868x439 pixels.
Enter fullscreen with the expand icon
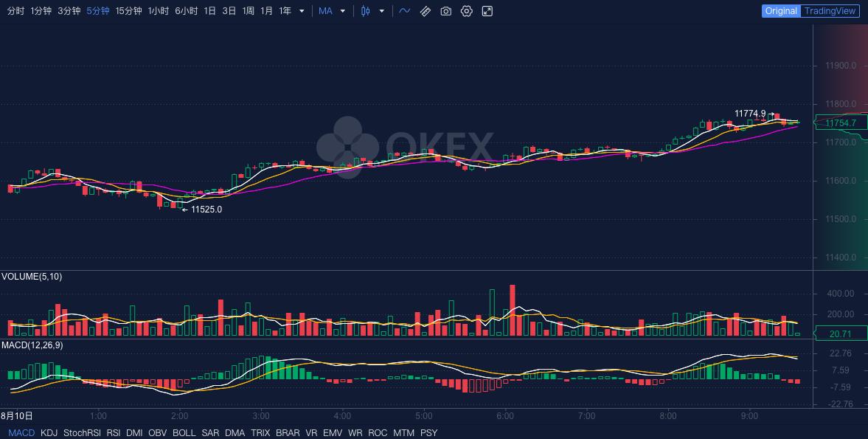pos(487,11)
